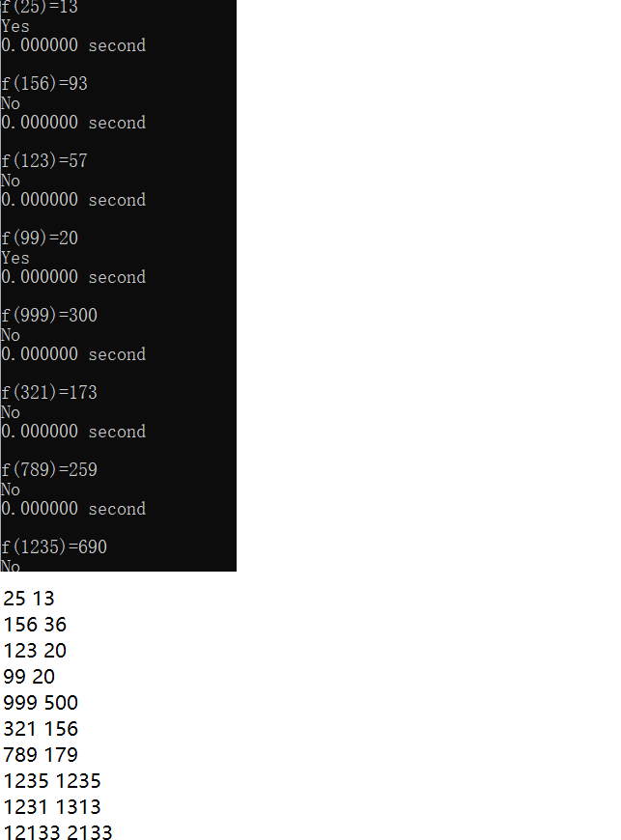Click the No under f(156)=93
The image size is (621, 840).
click(11, 103)
